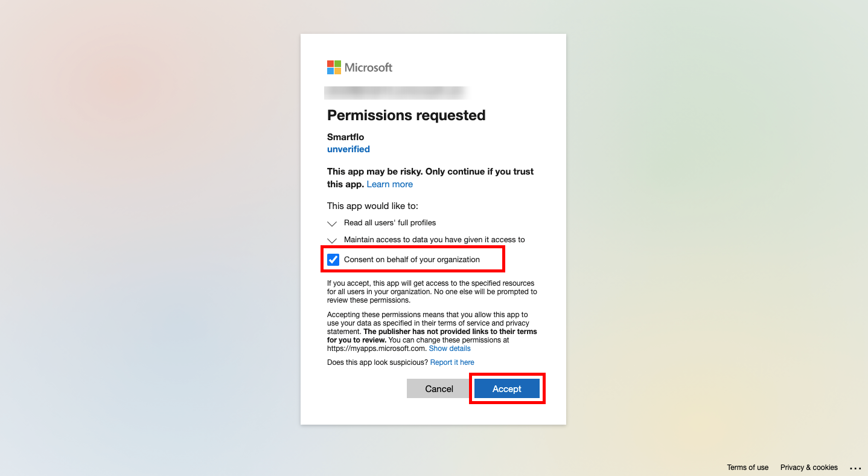Select the 'Maintain access to data' permission text

coord(435,240)
